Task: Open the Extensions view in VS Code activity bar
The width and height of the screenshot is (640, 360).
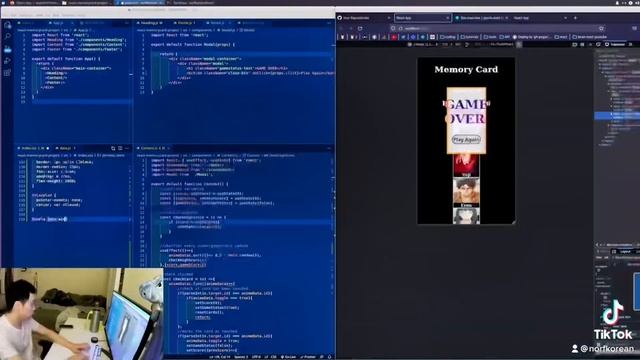Action: pyautogui.click(x=8, y=72)
